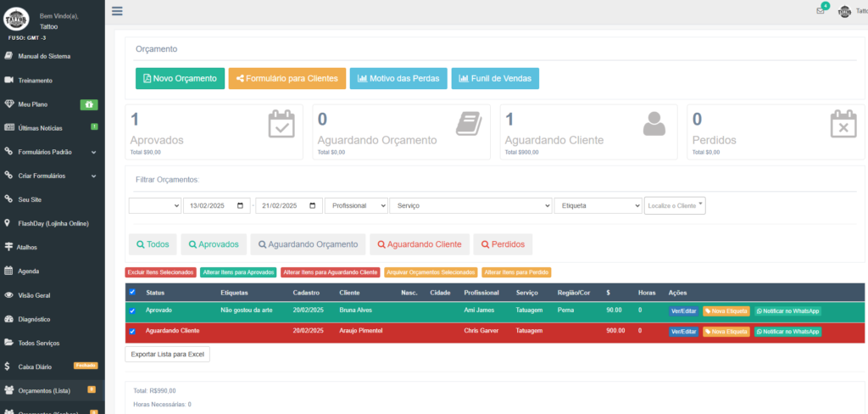
Task: Click Alterar Itens para Aprovados
Action: [238, 272]
